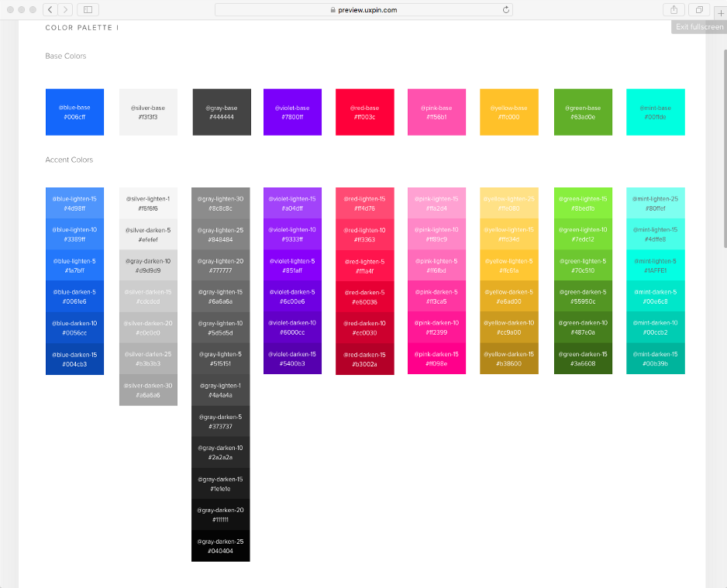Viewport: 727px width, 588px height.
Task: Click the Safari forward navigation arrow
Action: pos(66,9)
